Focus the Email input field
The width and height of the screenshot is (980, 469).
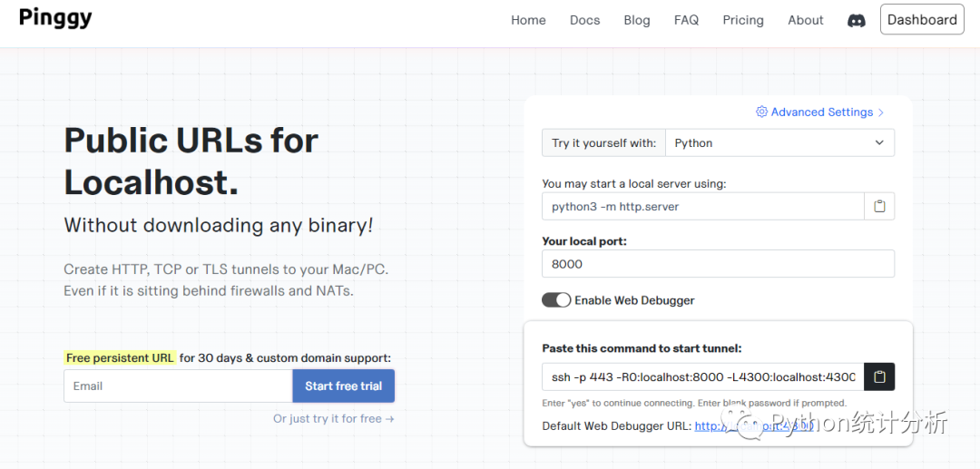coord(178,386)
